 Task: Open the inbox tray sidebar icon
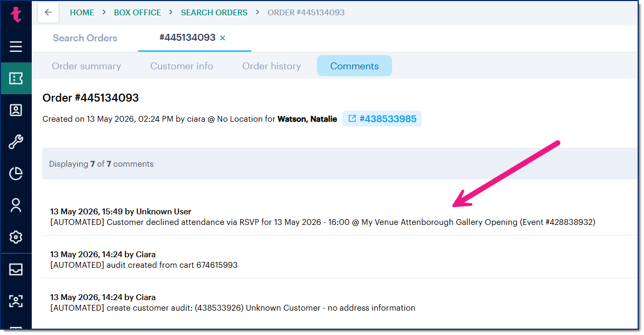(16, 269)
